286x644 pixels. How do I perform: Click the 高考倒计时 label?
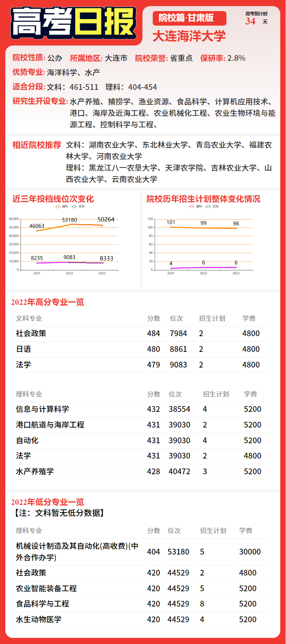click(x=256, y=14)
